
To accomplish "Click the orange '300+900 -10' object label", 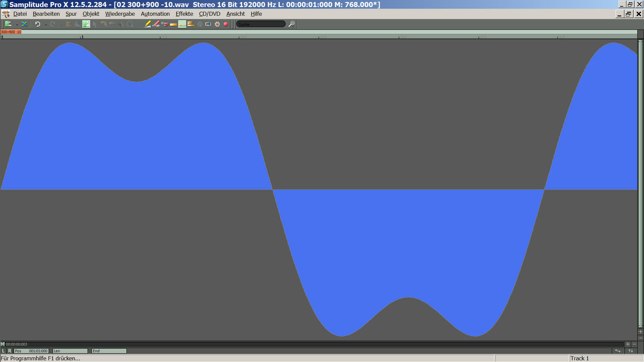I will click(x=11, y=32).
